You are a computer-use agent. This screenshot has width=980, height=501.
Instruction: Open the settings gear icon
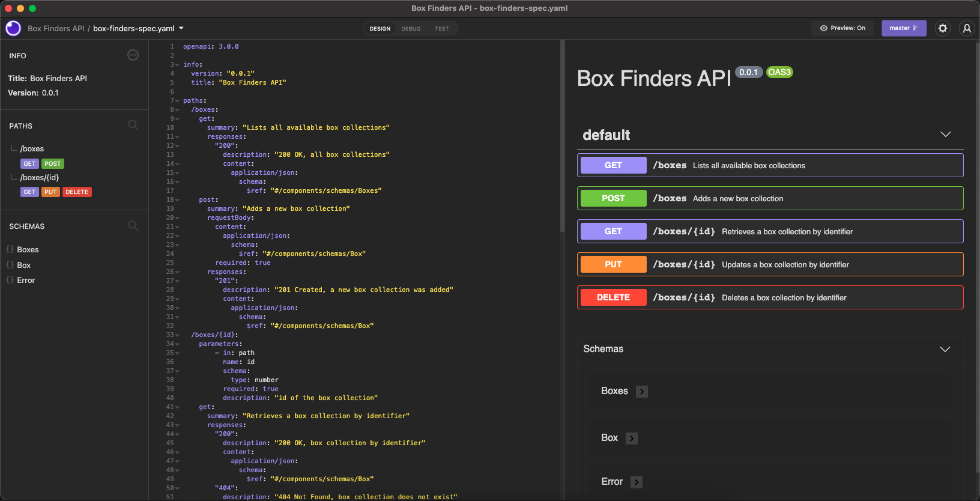pyautogui.click(x=943, y=28)
